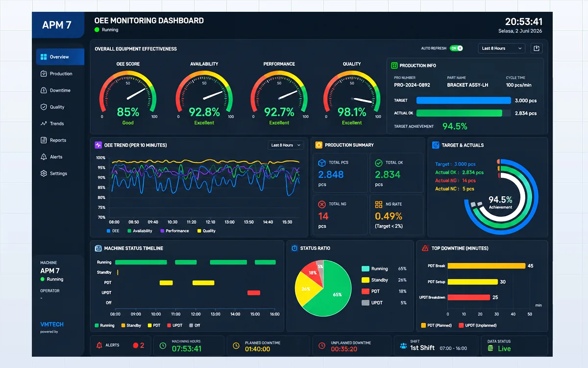Click the APM 7 logo tile
The width and height of the screenshot is (588, 368).
point(58,25)
